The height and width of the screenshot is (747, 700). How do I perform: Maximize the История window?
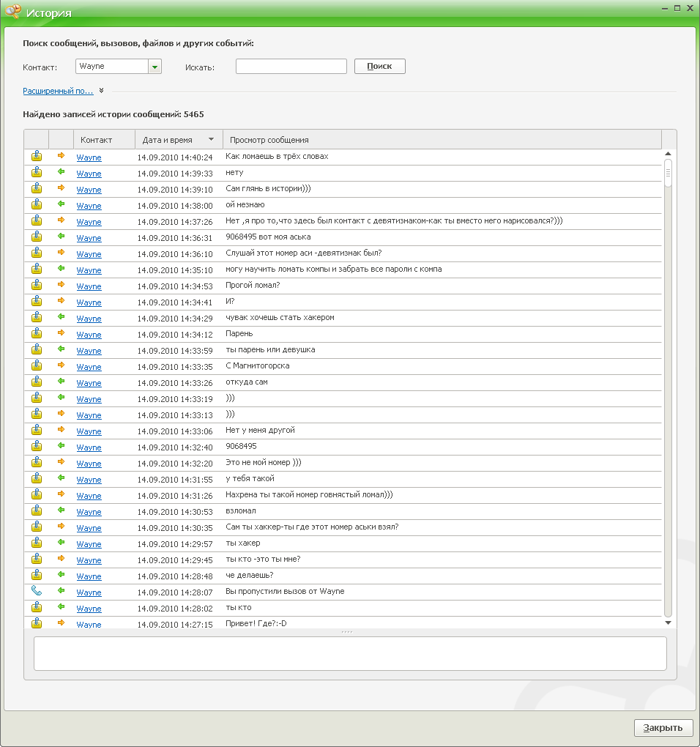[x=677, y=8]
